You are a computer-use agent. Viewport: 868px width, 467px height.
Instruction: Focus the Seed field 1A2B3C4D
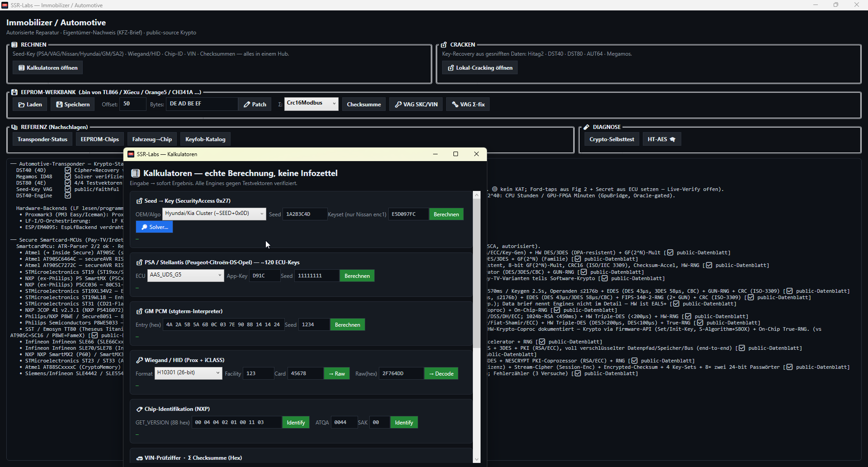pyautogui.click(x=305, y=214)
